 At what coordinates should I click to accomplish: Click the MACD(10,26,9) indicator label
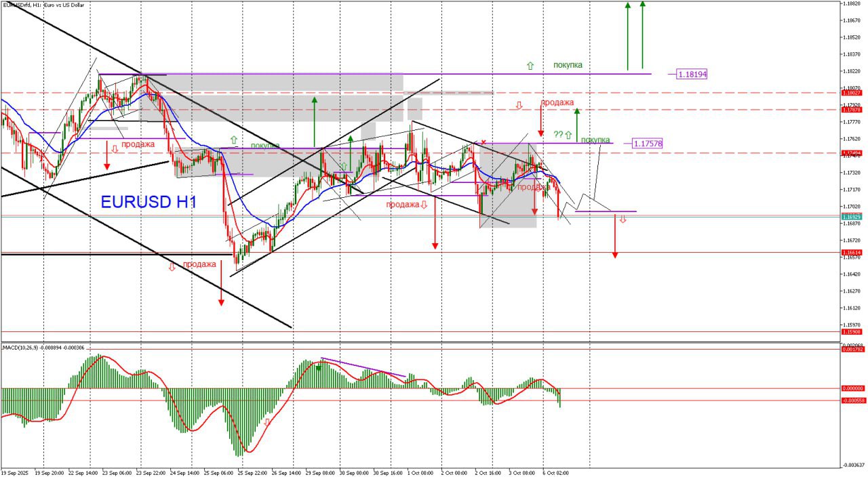[x=43, y=348]
